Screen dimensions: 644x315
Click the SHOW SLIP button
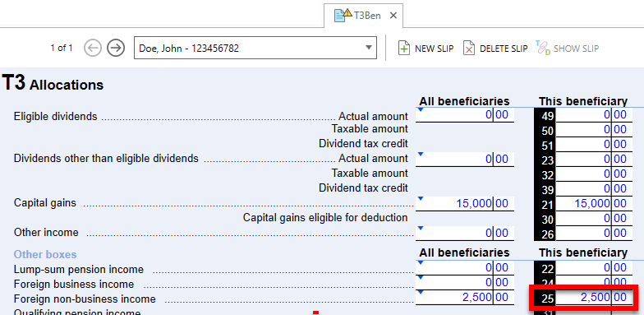tap(567, 49)
